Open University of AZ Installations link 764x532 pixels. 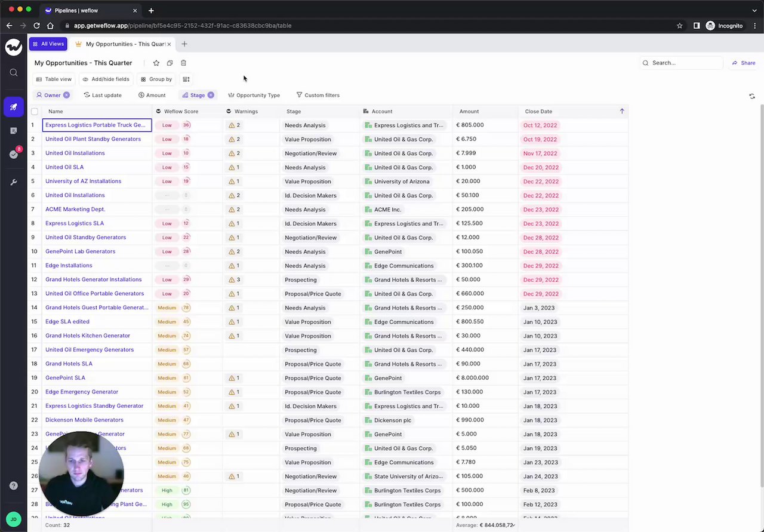83,181
